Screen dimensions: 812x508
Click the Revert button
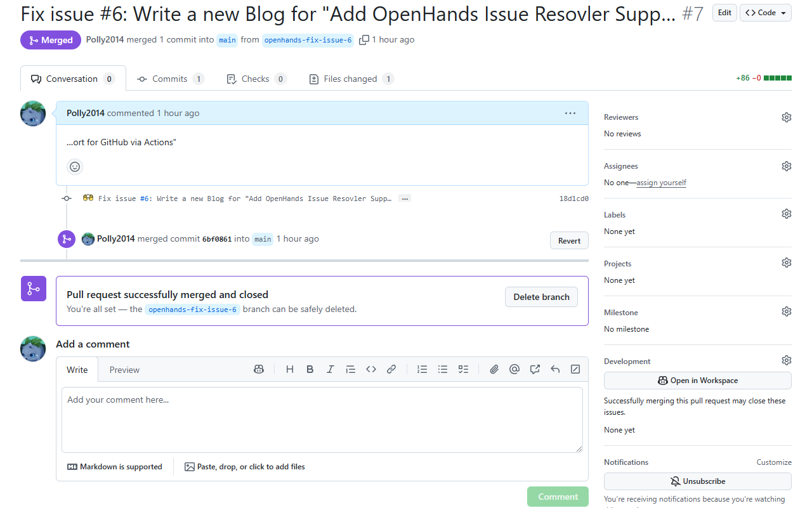[x=569, y=240]
